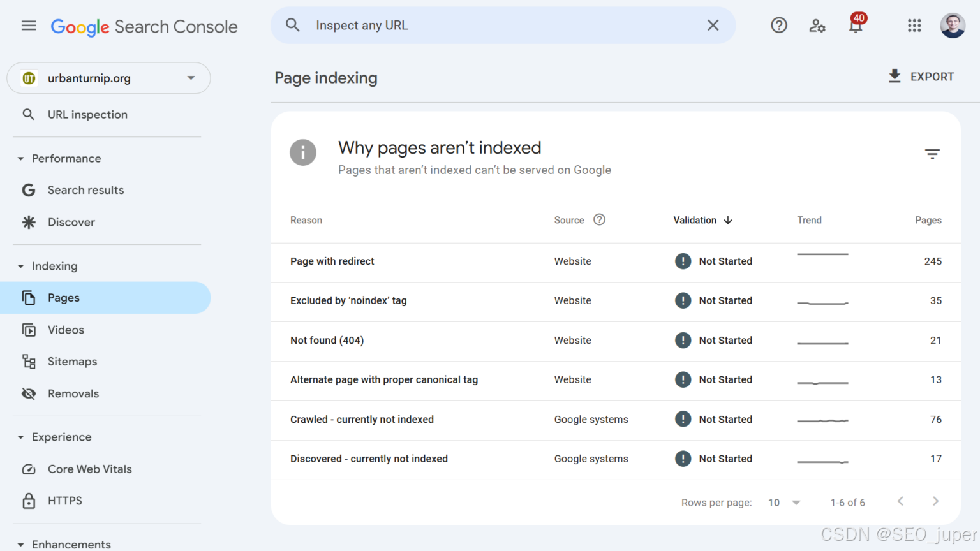The height and width of the screenshot is (551, 980).
Task: Open the table filter icon
Action: [932, 154]
